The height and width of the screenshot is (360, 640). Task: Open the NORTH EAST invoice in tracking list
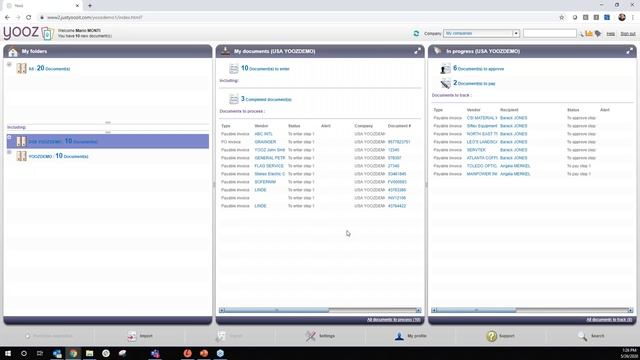[482, 134]
